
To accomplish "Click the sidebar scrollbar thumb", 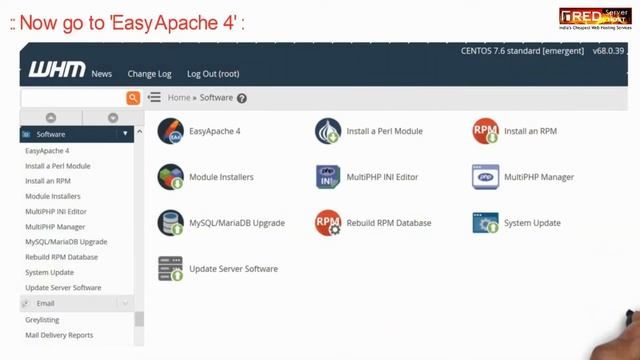I will coord(139,319).
